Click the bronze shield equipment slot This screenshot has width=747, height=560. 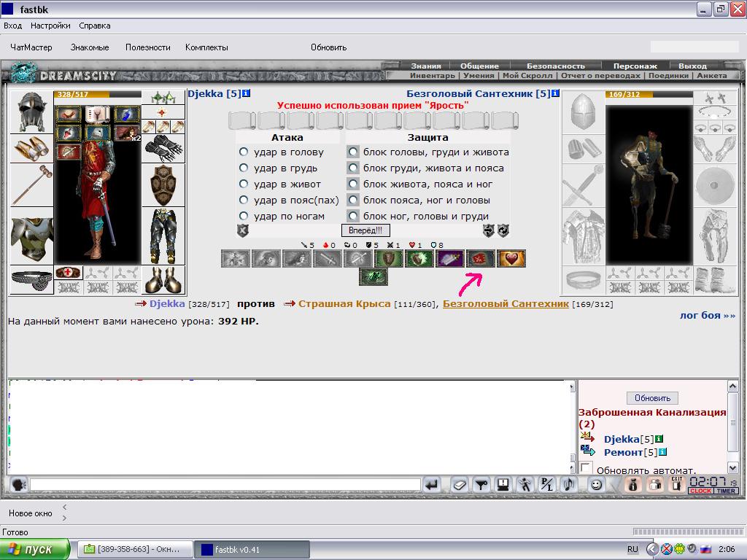[x=163, y=185]
